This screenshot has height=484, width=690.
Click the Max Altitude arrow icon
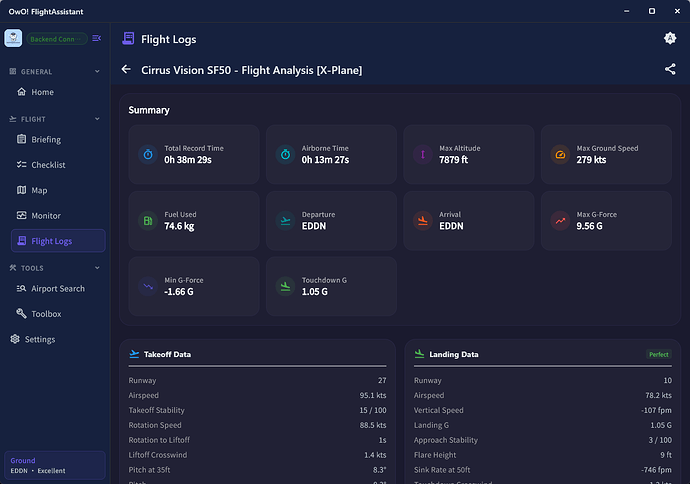tap(422, 154)
